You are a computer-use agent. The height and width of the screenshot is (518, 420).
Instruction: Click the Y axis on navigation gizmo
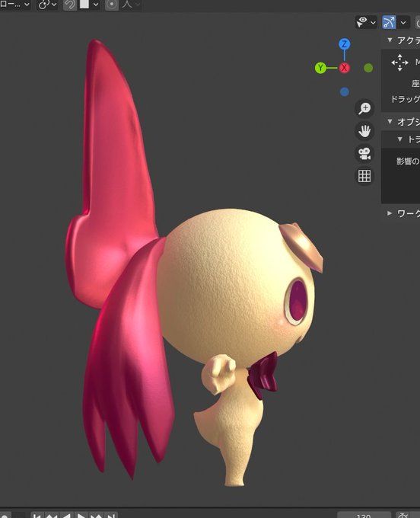pos(320,68)
